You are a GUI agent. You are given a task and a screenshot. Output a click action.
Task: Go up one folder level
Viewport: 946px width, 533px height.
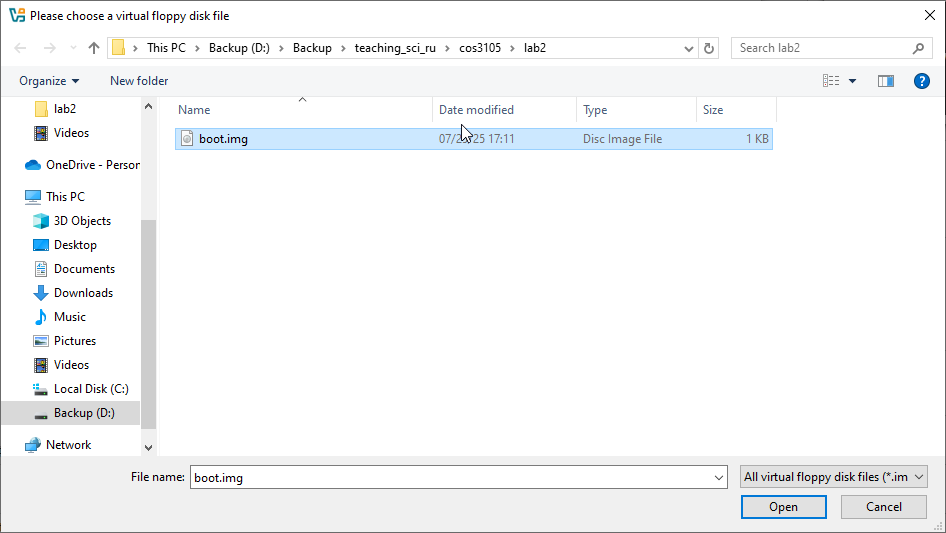[94, 48]
